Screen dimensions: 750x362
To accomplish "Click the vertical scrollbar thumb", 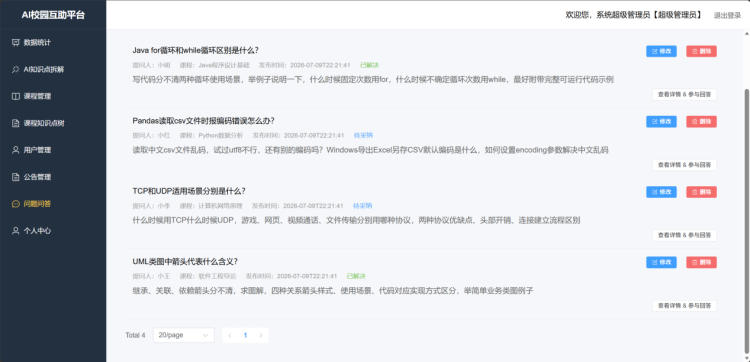I will tap(747, 221).
